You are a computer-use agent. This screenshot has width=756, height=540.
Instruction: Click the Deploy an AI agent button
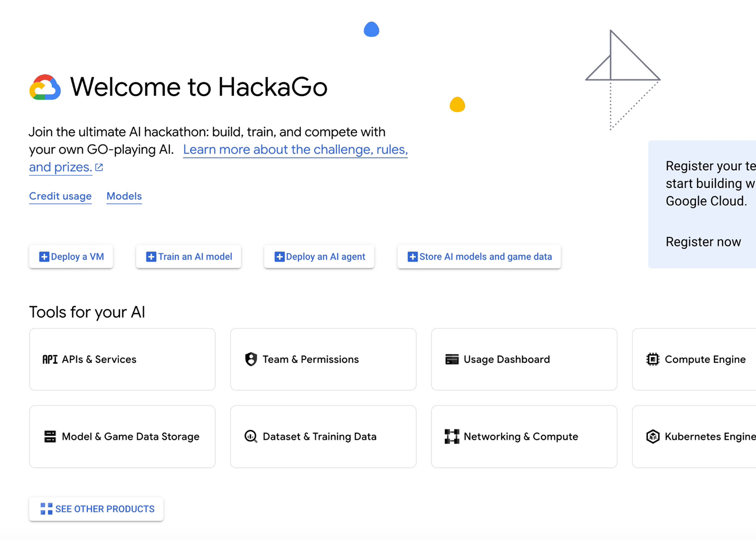(319, 257)
